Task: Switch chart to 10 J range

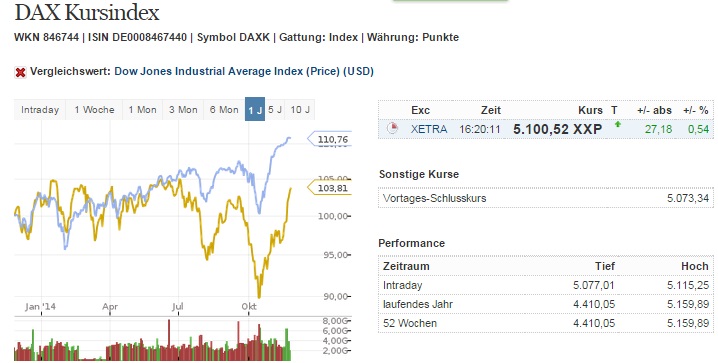Action: [x=300, y=110]
